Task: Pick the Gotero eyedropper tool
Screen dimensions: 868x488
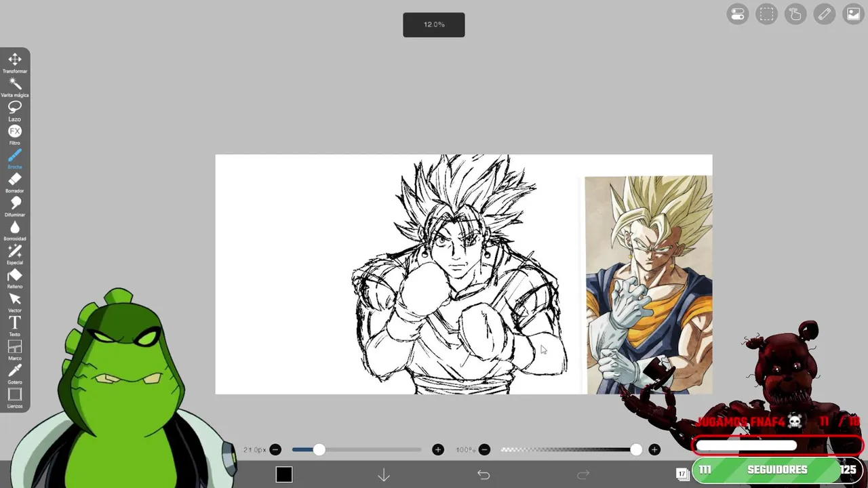Action: coord(15,373)
